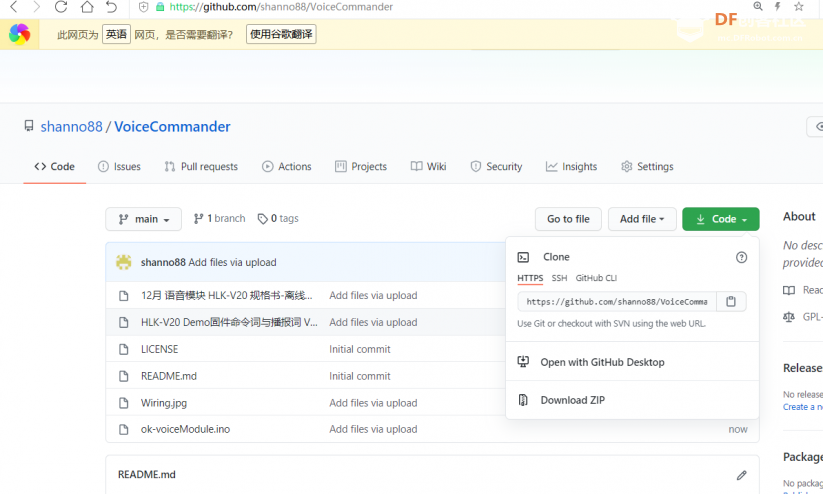This screenshot has height=494, width=823.
Task: Open the LICENSE file
Action: (160, 349)
